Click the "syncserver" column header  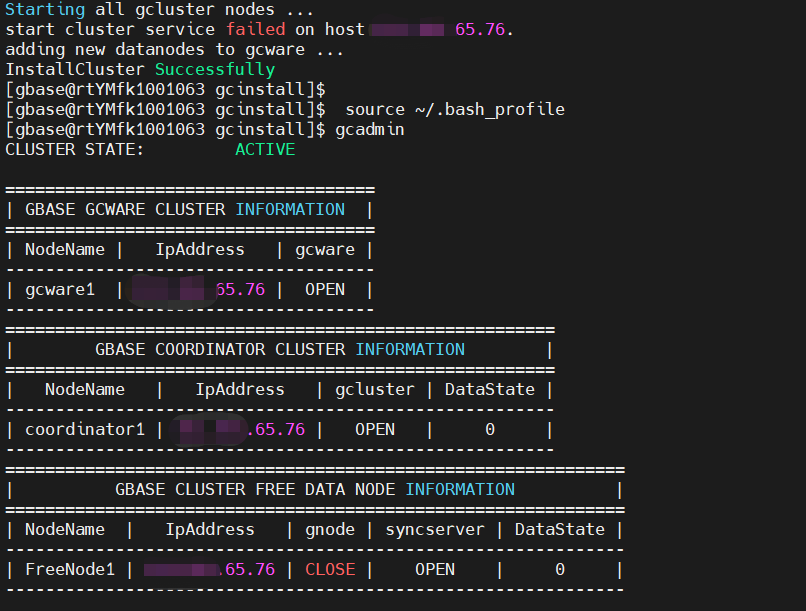(x=435, y=530)
